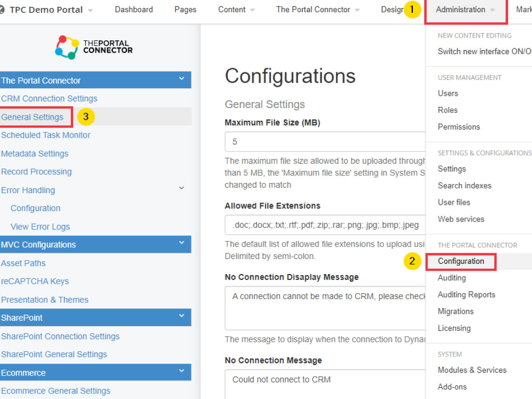Open User files menu item
This screenshot has width=532, height=399.
click(454, 203)
